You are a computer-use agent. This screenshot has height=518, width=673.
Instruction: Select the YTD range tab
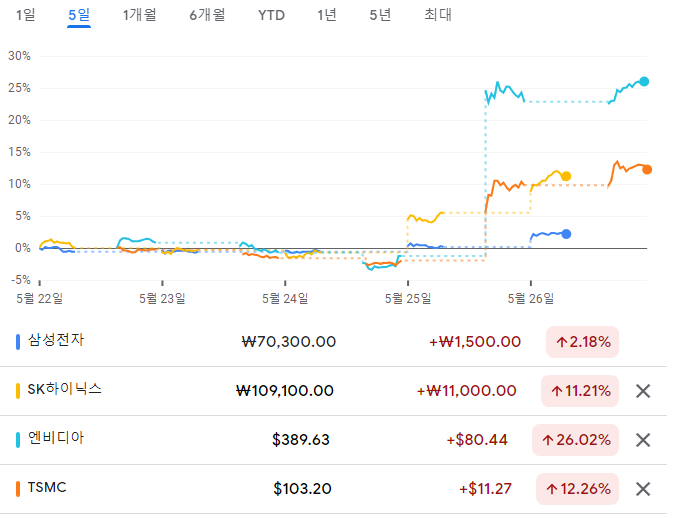[271, 15]
